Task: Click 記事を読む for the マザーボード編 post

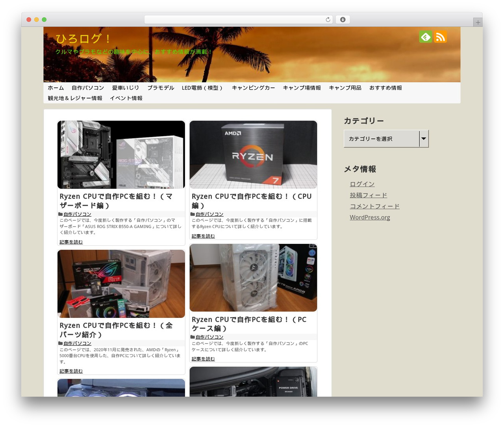Action: (x=71, y=242)
